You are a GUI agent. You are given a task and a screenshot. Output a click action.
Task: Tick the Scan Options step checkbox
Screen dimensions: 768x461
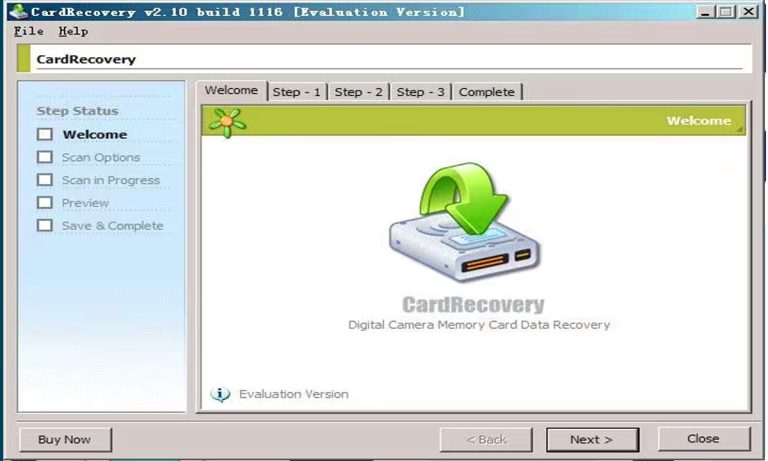[45, 157]
